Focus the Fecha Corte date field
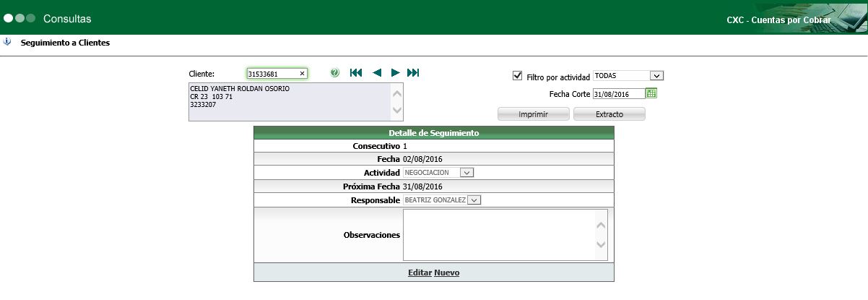Screen dimensions: 868x300 point(619,94)
